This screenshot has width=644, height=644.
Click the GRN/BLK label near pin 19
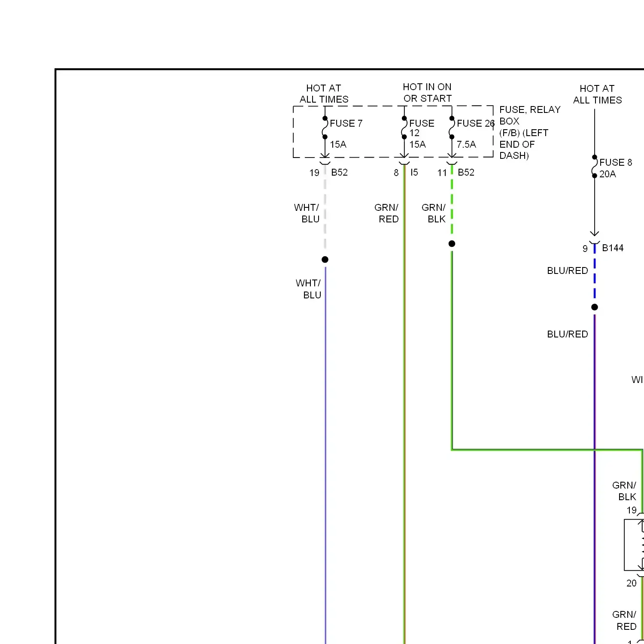point(624,491)
